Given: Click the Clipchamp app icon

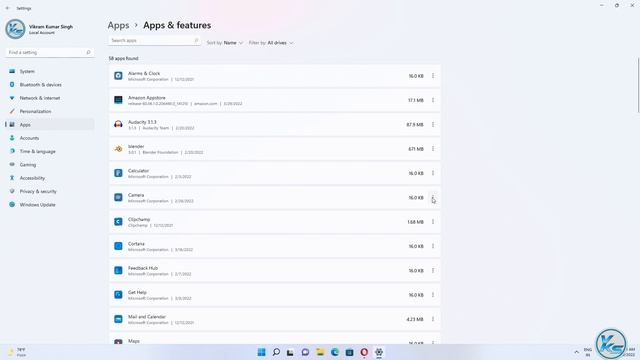Looking at the screenshot, I should coord(118,222).
